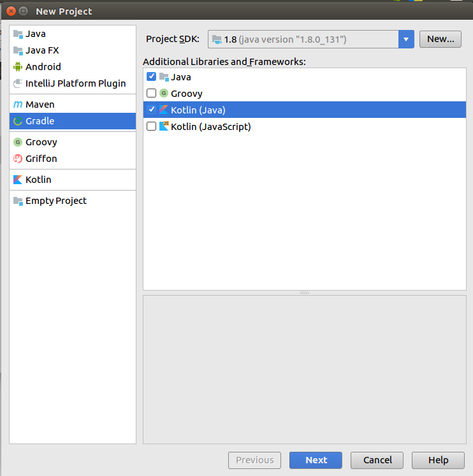This screenshot has height=476, width=473.
Task: Click the Groovy icon in frameworks list
Action: 164,93
